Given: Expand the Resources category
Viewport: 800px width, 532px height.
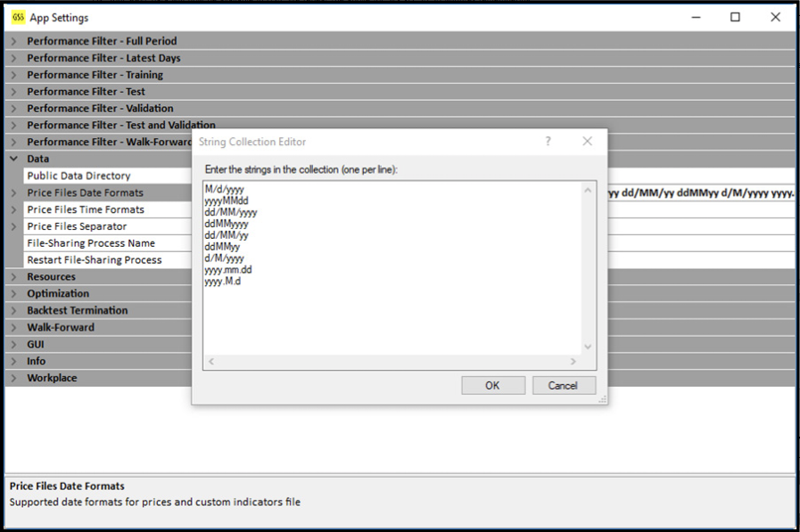Looking at the screenshot, I should tap(13, 277).
